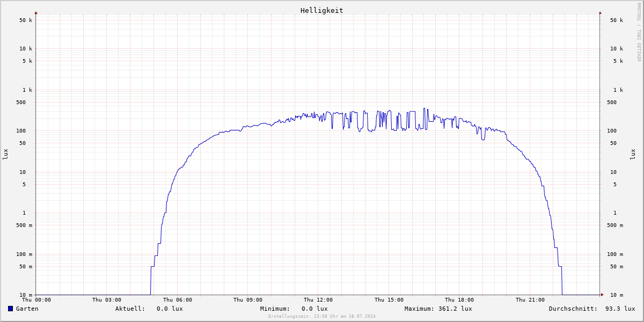Click the "Thu 06:00" time axis label
644x322 pixels.
click(x=178, y=300)
